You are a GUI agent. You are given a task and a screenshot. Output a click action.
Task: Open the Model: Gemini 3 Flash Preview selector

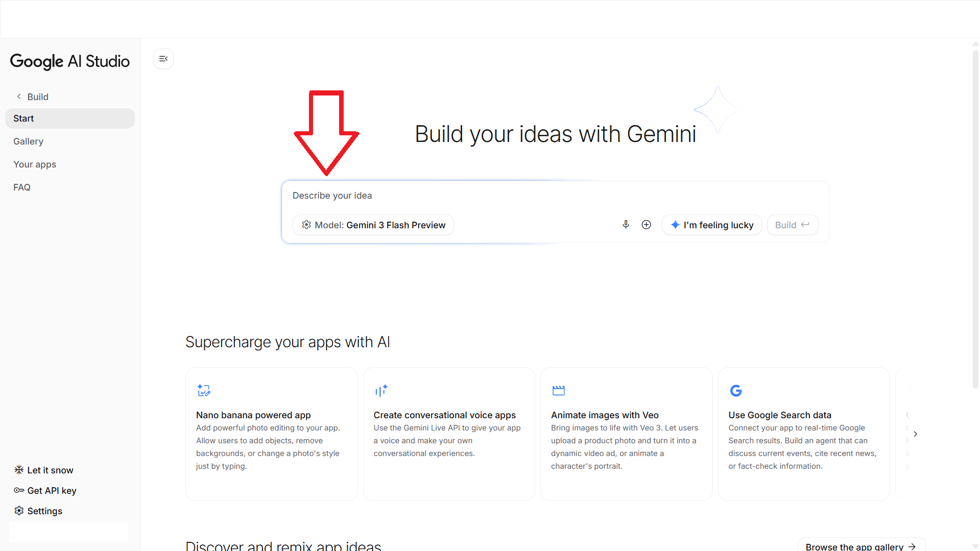373,225
